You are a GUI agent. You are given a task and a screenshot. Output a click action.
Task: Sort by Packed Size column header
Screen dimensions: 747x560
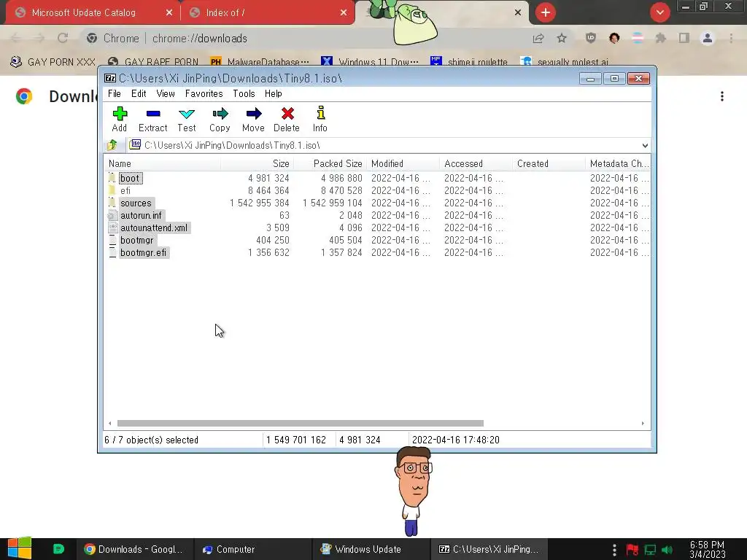point(330,163)
